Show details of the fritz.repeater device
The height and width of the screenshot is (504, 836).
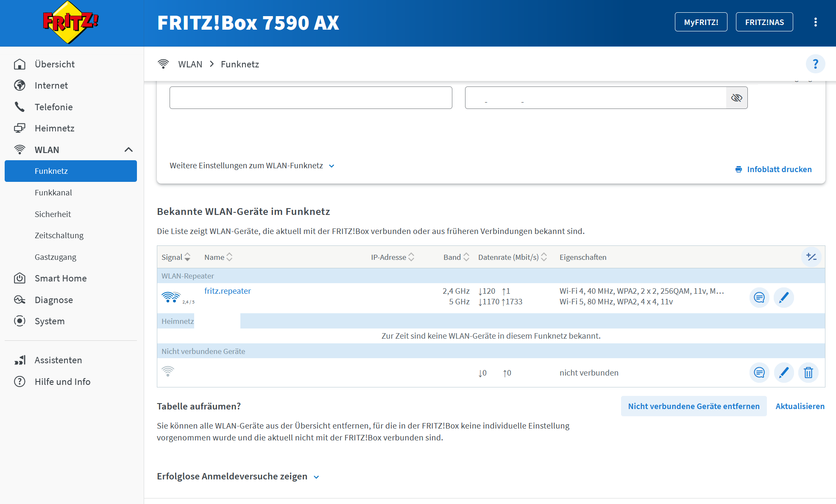tap(759, 297)
